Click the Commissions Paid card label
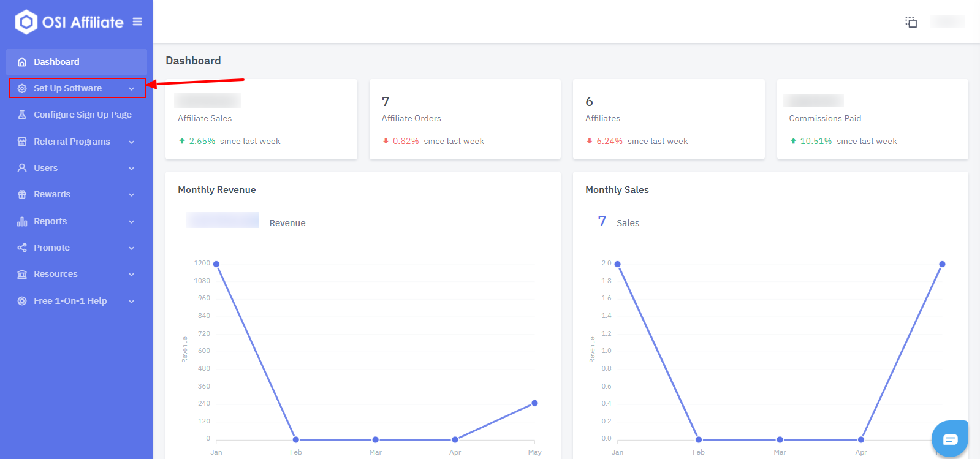 tap(825, 118)
